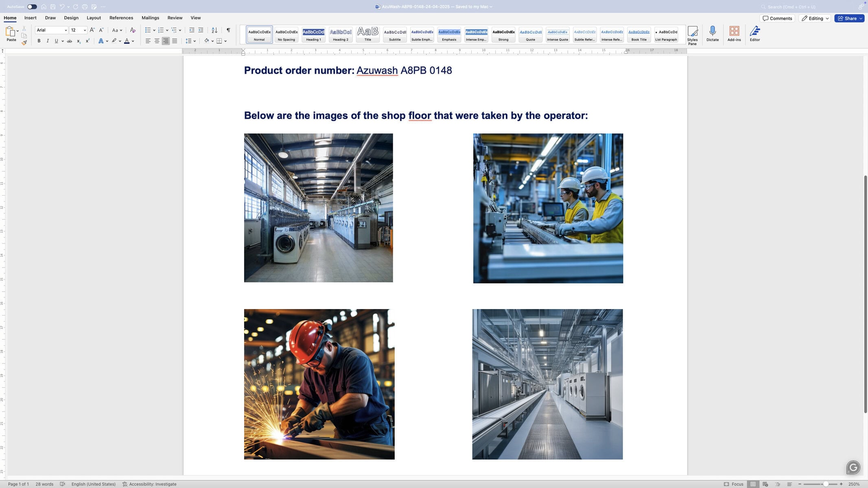The image size is (868, 488).
Task: Toggle strikethrough formatting
Action: [70, 41]
